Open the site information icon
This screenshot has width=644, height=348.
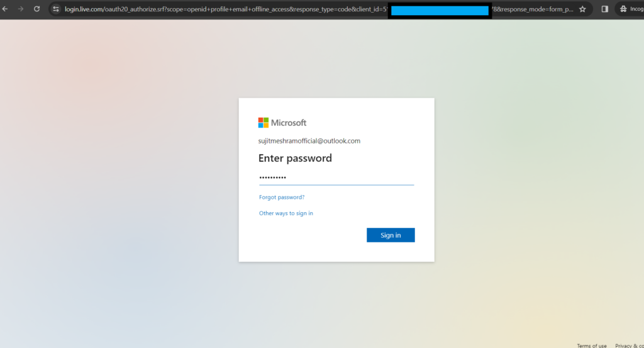[x=56, y=9]
